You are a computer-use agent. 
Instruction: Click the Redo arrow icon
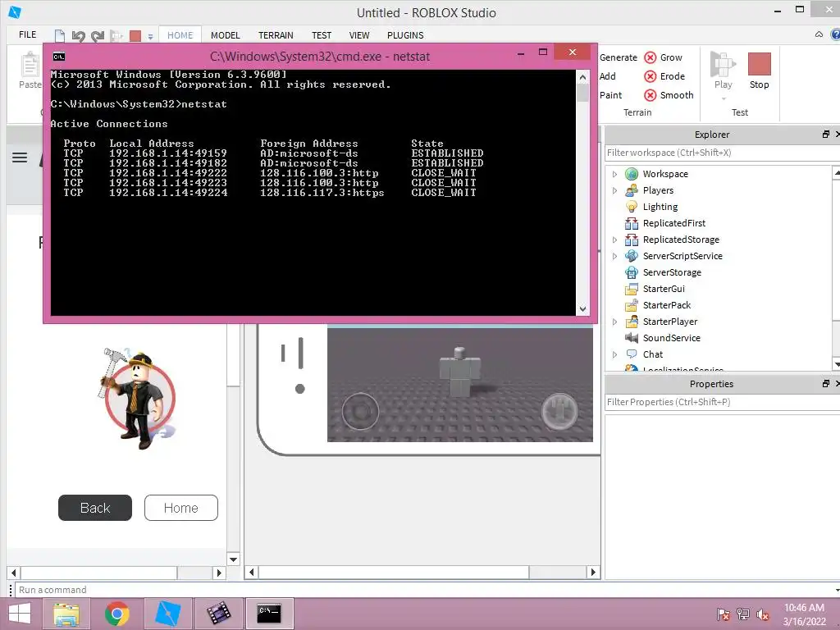coord(98,36)
